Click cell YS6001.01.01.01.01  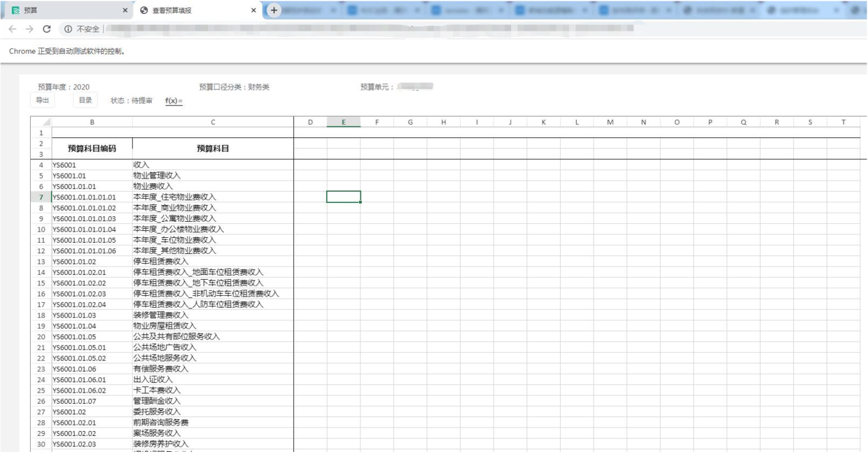tap(92, 197)
